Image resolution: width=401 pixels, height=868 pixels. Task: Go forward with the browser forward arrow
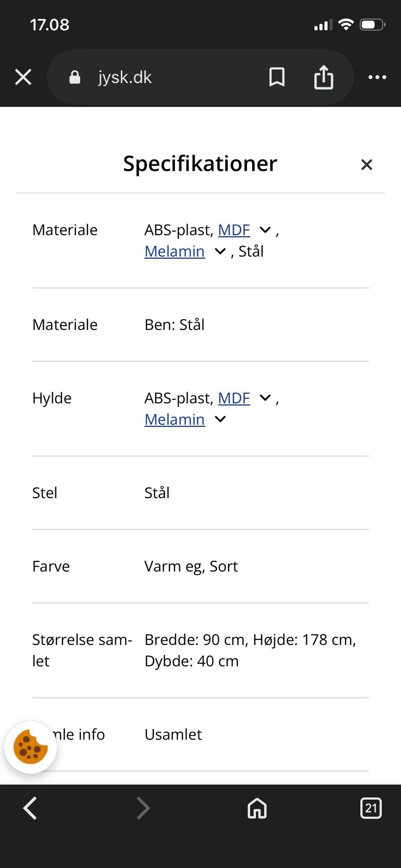coord(143,808)
